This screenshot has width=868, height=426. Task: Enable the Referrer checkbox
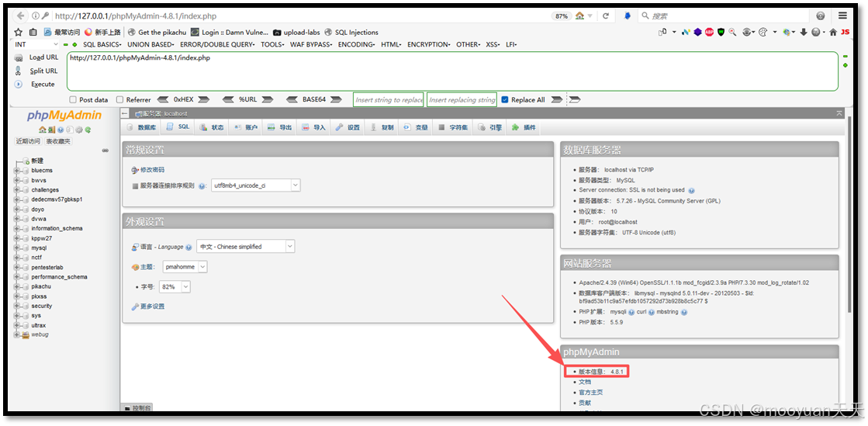[x=119, y=100]
